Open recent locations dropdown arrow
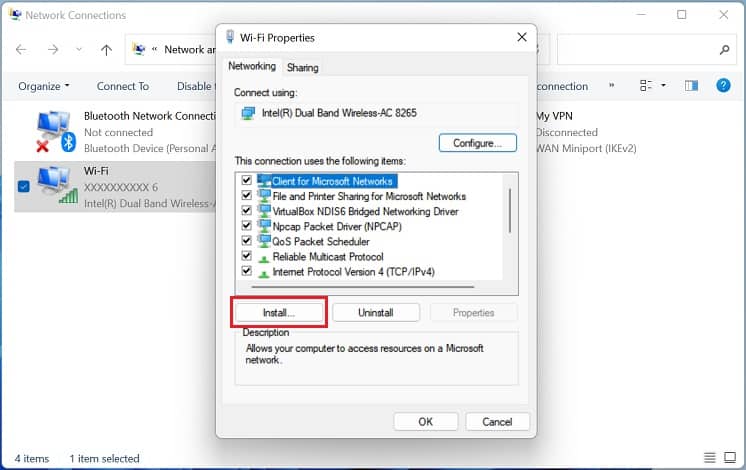The width and height of the screenshot is (746, 470). pyautogui.click(x=79, y=49)
